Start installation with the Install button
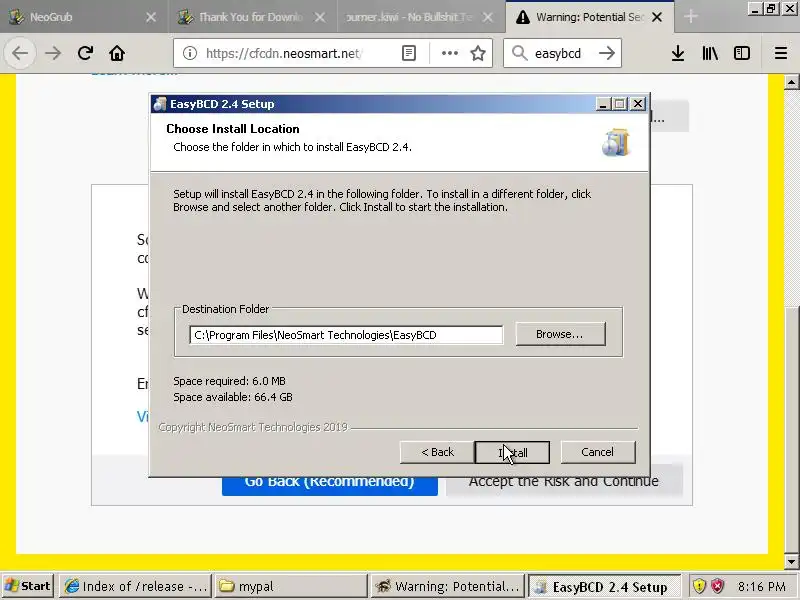This screenshot has height=600, width=800. [512, 452]
